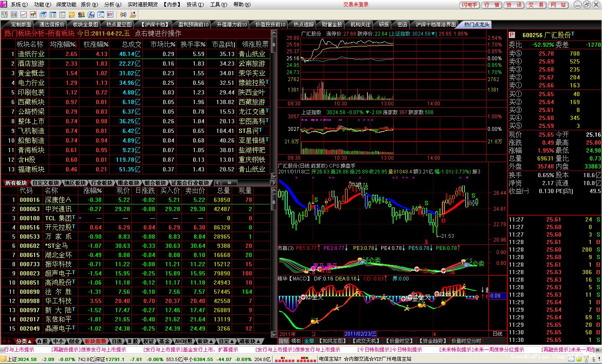
Task: Click the left tab-scroll arrow beside 分类
Action: [x=3, y=341]
